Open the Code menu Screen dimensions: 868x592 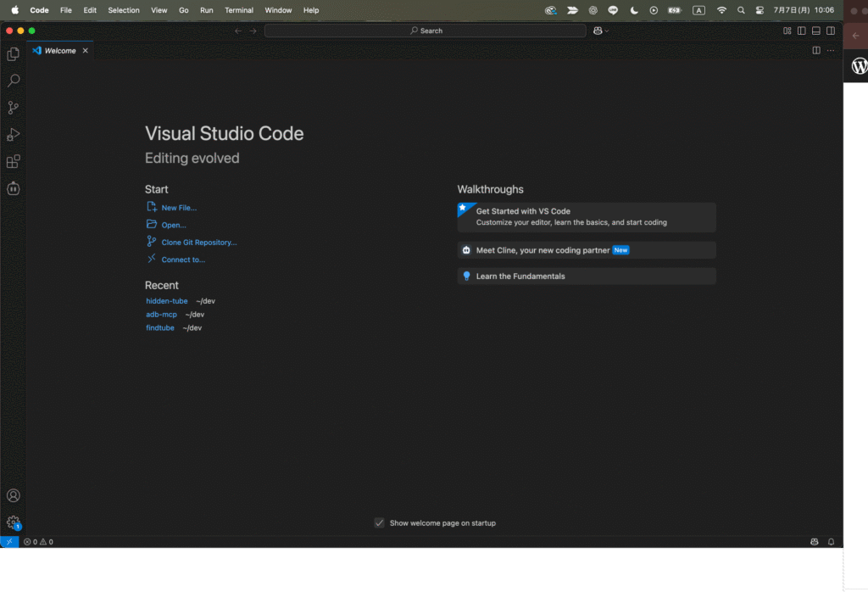[x=39, y=10]
